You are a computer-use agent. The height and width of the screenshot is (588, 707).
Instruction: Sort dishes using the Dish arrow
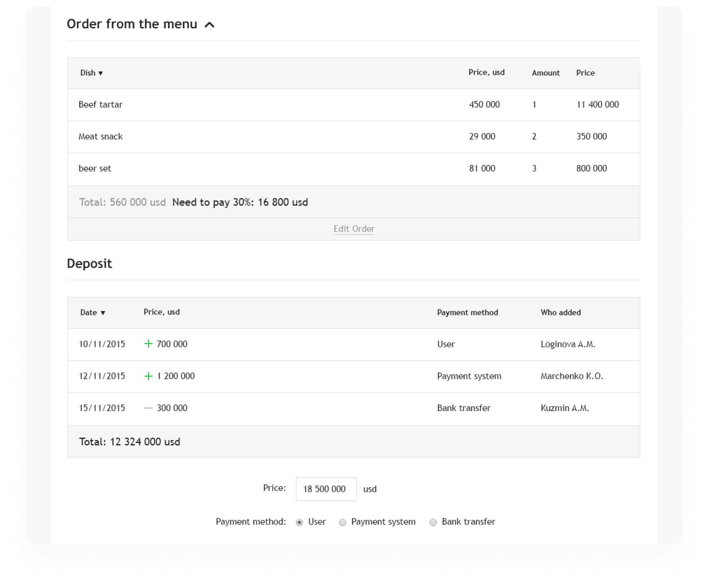pyautogui.click(x=100, y=73)
